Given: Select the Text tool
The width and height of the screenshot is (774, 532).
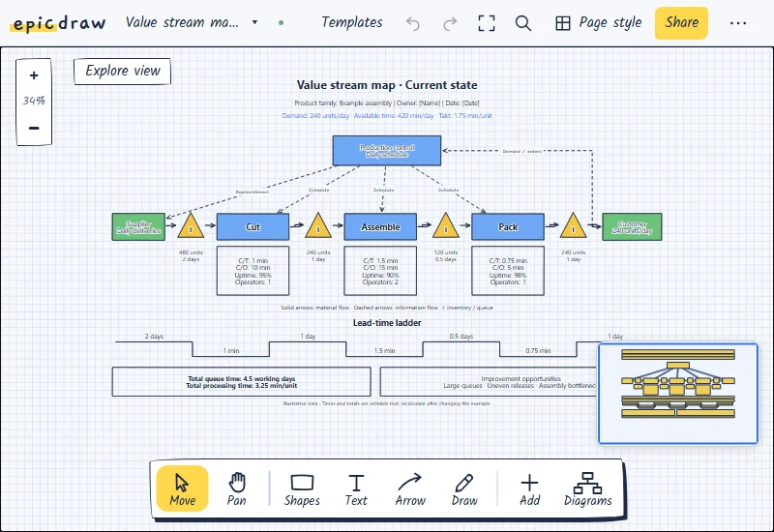Looking at the screenshot, I should click(356, 488).
